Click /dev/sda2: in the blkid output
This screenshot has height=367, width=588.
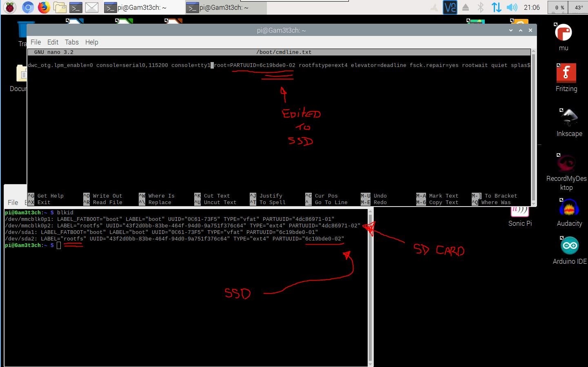21,239
